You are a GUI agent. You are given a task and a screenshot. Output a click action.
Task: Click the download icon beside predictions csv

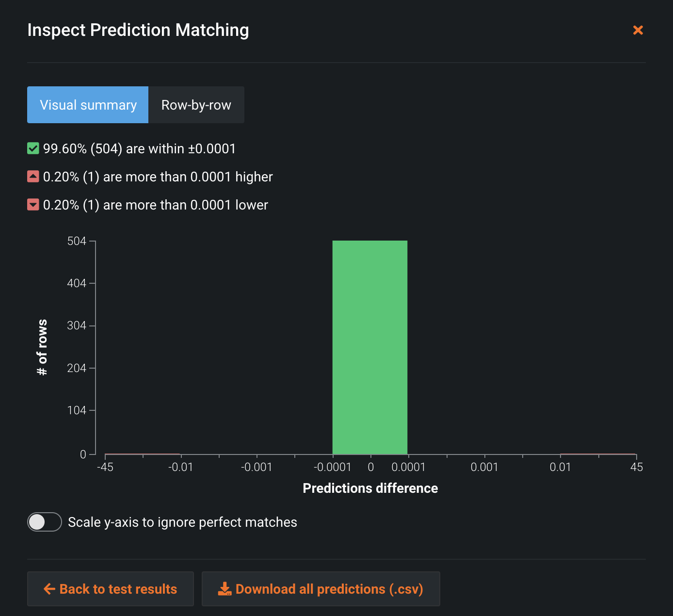(x=224, y=589)
